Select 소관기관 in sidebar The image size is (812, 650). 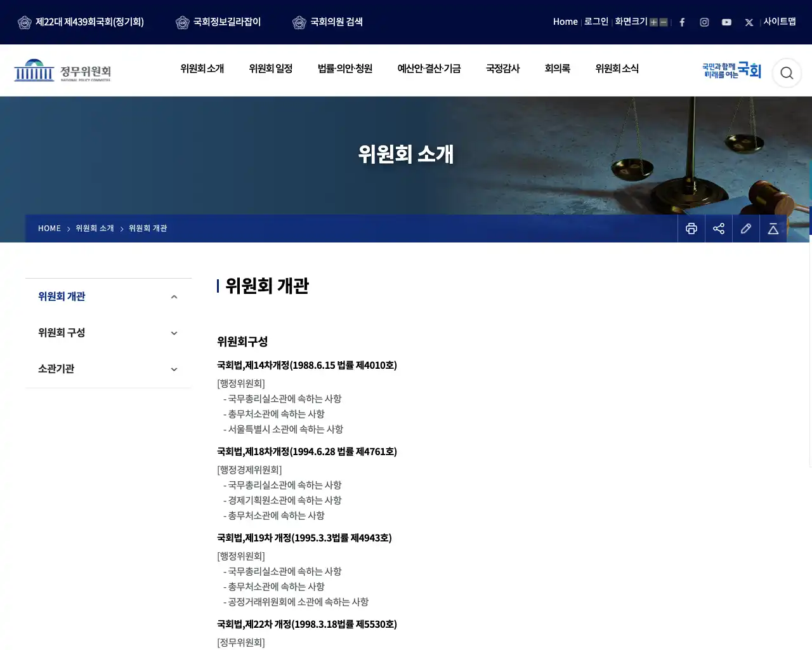point(56,369)
